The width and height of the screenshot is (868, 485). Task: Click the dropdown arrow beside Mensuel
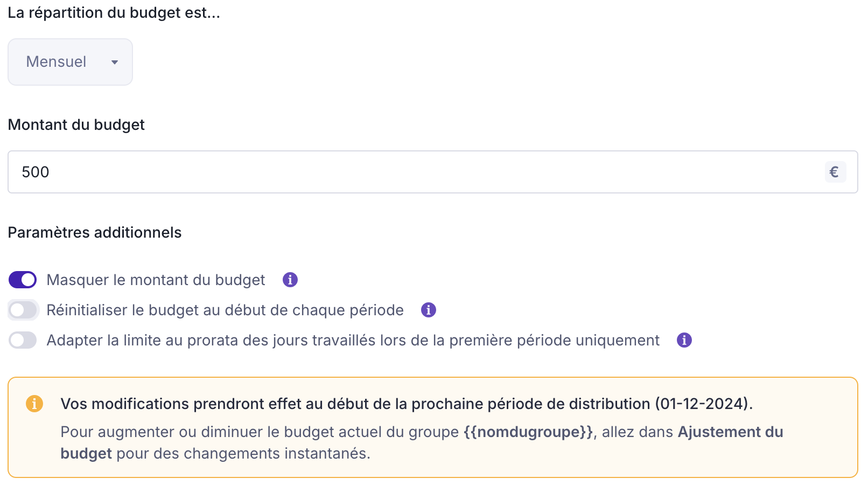[115, 63]
